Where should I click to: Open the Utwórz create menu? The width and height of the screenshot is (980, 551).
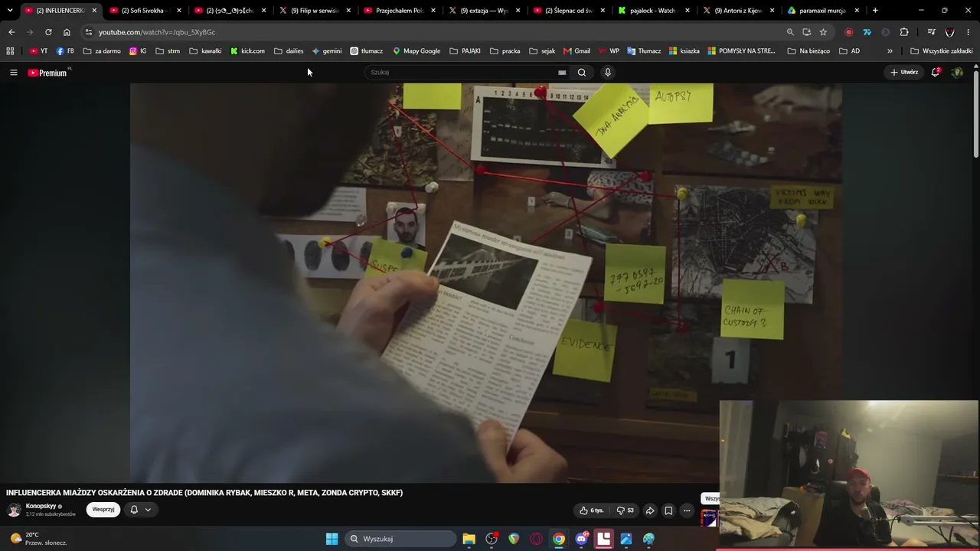tap(904, 73)
